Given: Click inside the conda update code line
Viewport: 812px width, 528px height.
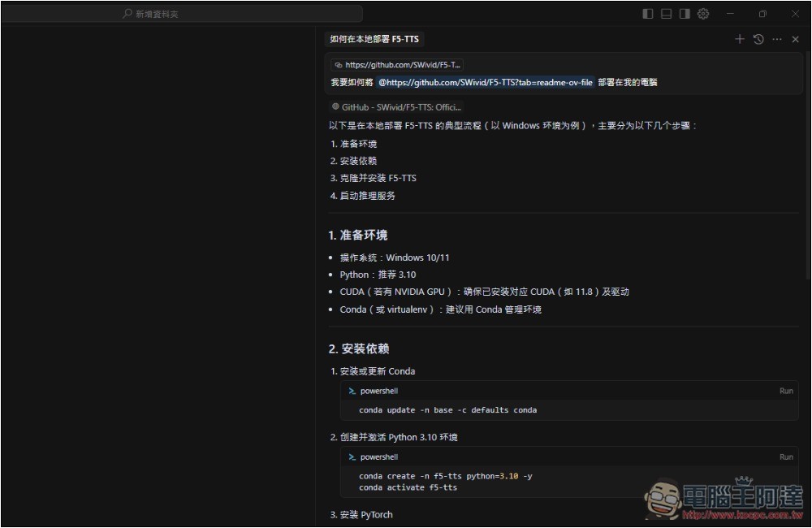Looking at the screenshot, I should pos(447,410).
